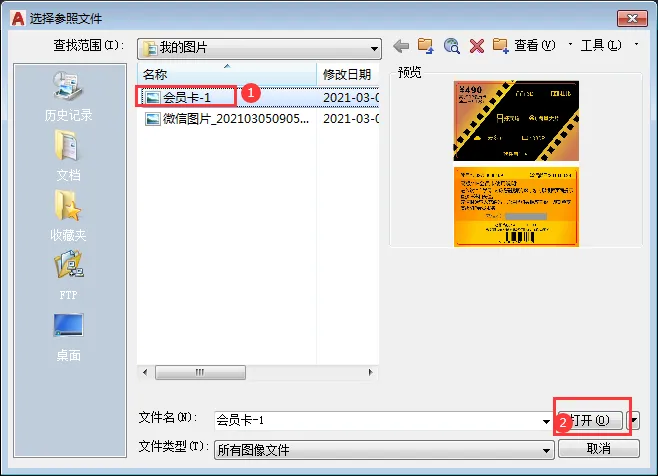Click the date cell of 会员卡-1 row
The image size is (658, 476).
350,98
